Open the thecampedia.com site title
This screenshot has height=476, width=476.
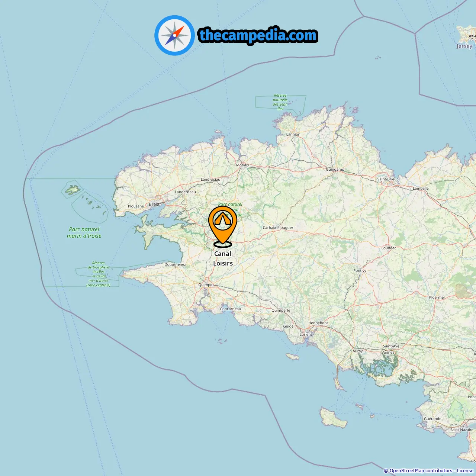point(258,35)
